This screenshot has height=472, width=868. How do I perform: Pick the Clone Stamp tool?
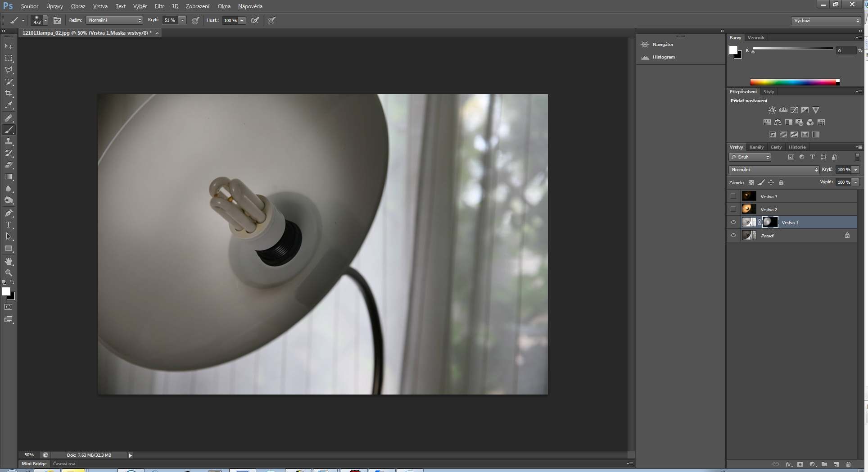pyautogui.click(x=9, y=141)
